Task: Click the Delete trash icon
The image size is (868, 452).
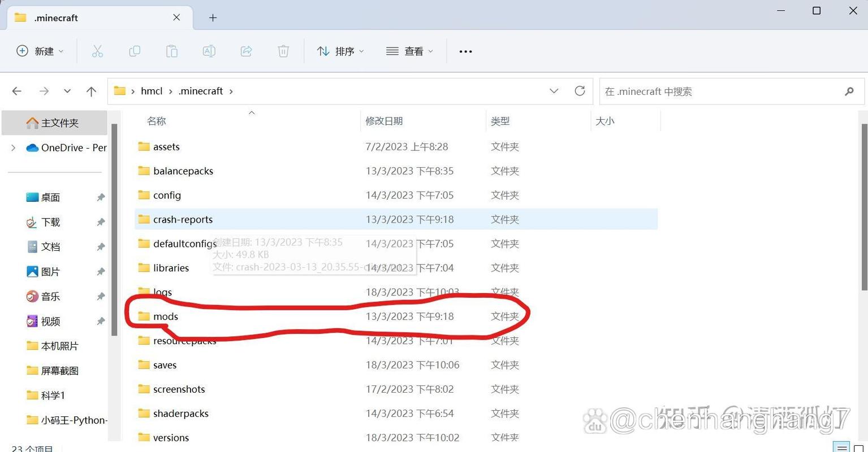Action: (283, 51)
